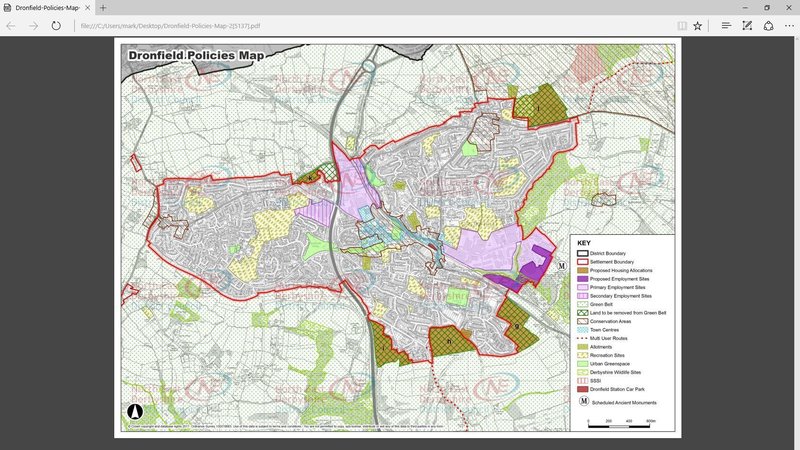The image size is (800, 450).
Task: Open the Share icon in toolbar
Action: [768, 25]
